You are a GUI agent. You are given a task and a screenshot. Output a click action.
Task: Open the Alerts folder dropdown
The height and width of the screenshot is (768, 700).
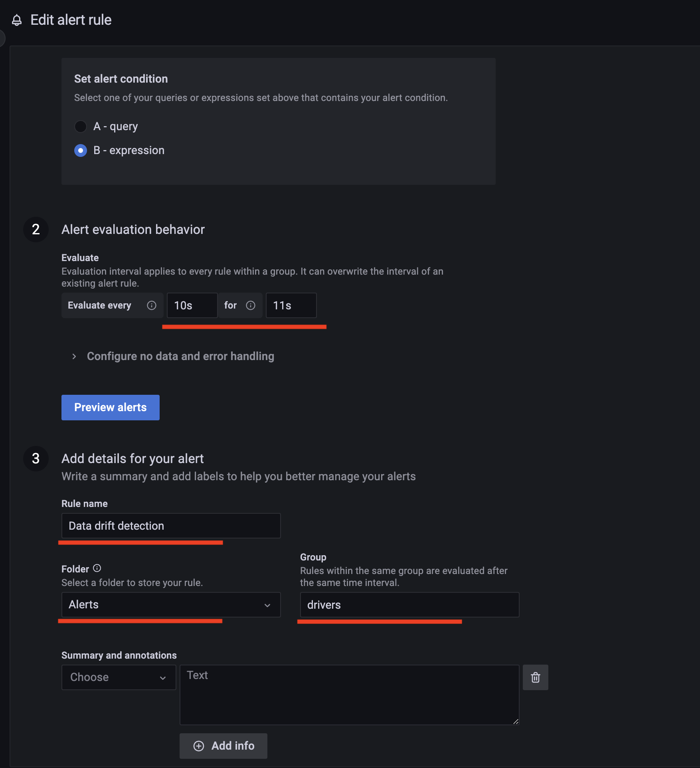(x=171, y=605)
